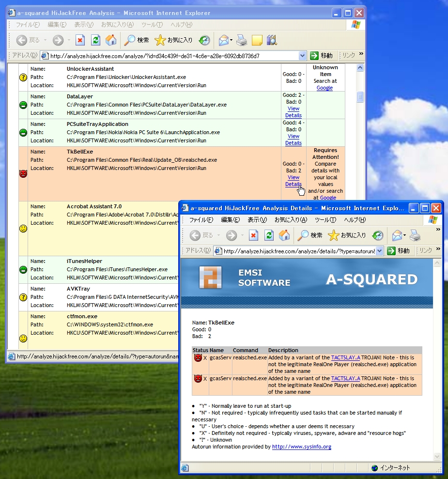Click the yellow smiley beside Acrobat Assistant 7.0

pos(23,229)
